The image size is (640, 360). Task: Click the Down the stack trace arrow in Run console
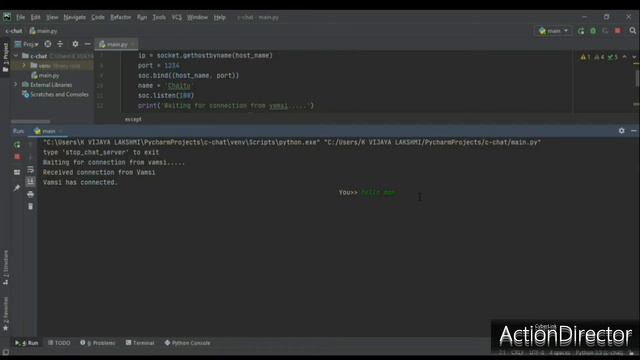(x=31, y=157)
